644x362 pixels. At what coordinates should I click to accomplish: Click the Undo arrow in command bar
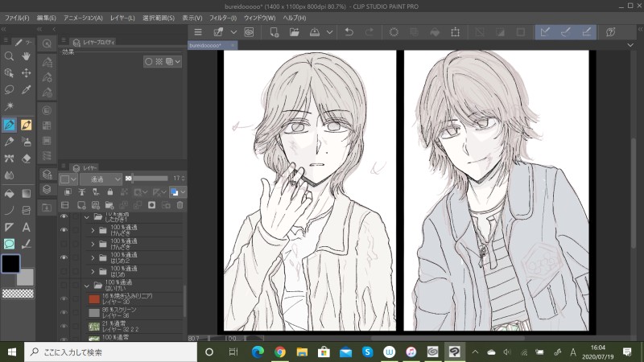(349, 32)
